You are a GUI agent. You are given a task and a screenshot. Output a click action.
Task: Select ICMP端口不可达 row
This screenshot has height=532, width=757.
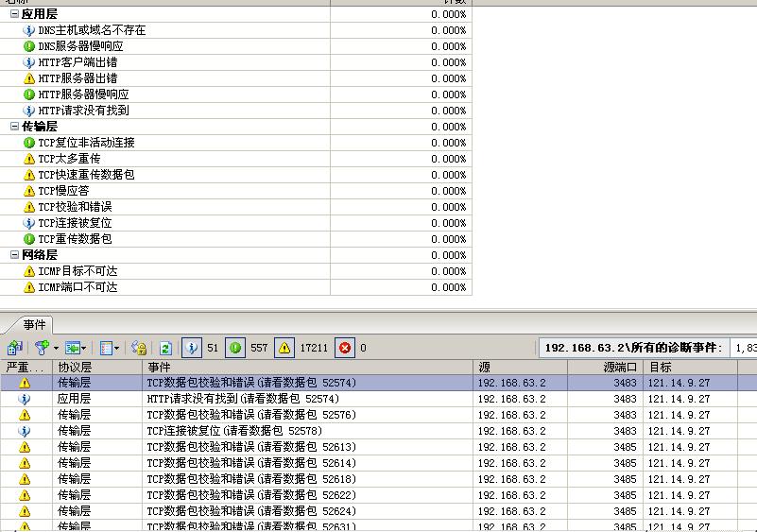[236, 287]
